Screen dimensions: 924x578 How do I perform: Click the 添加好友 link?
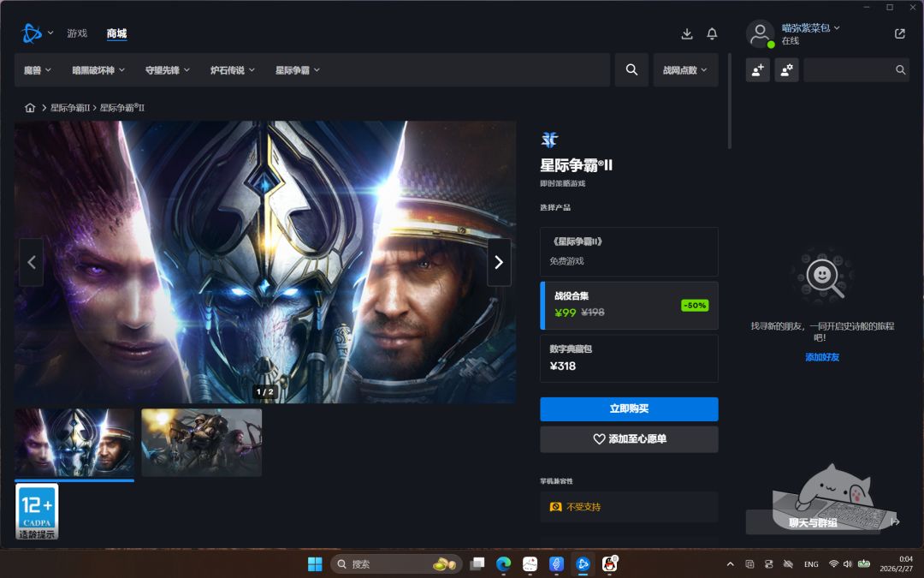click(x=822, y=357)
